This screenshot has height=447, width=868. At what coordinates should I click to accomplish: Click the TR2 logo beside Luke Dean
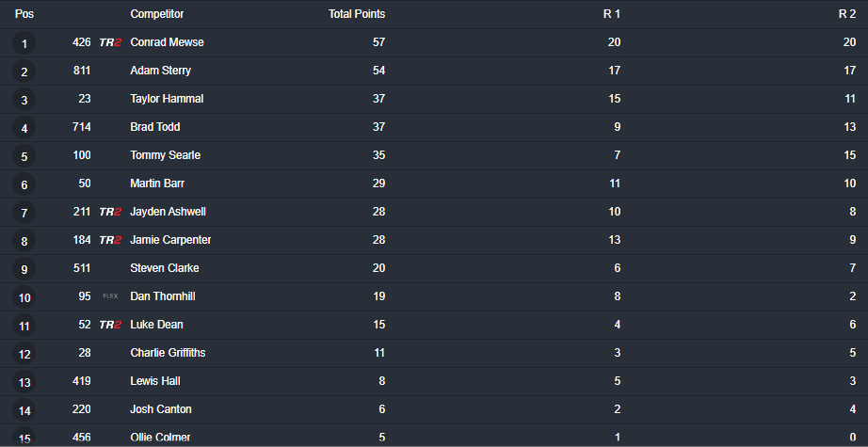point(110,325)
